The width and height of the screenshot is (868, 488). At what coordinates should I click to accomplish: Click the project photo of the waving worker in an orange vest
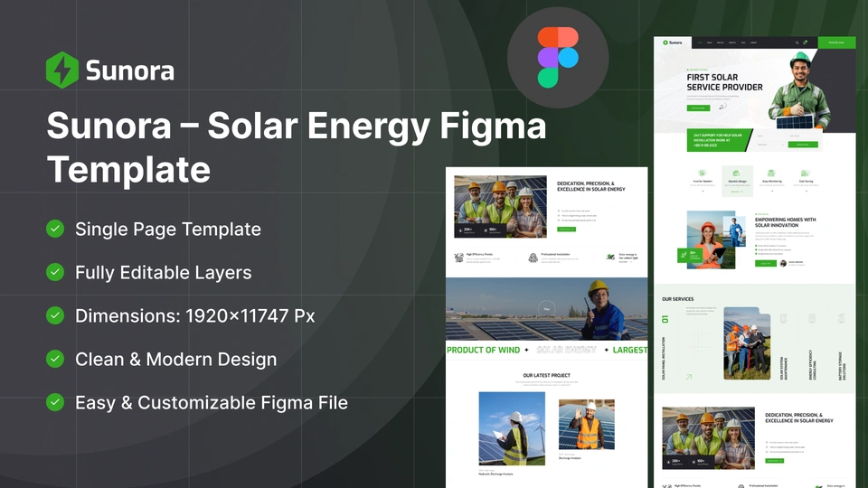(x=586, y=424)
